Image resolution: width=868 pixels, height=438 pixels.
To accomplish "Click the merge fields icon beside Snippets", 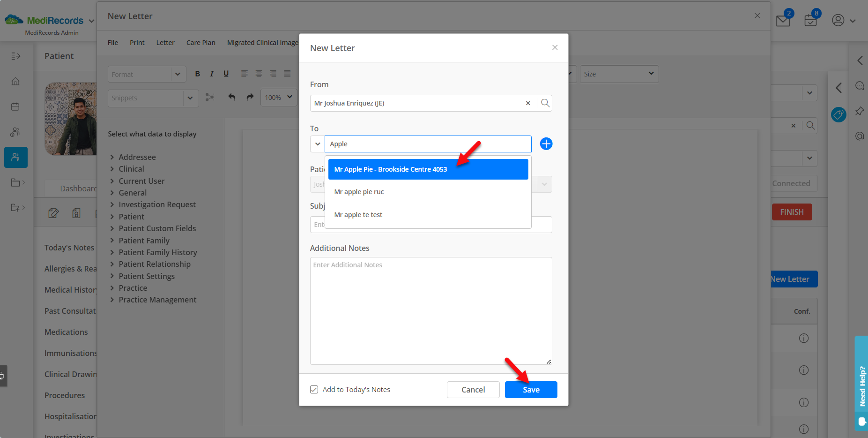I will click(210, 97).
